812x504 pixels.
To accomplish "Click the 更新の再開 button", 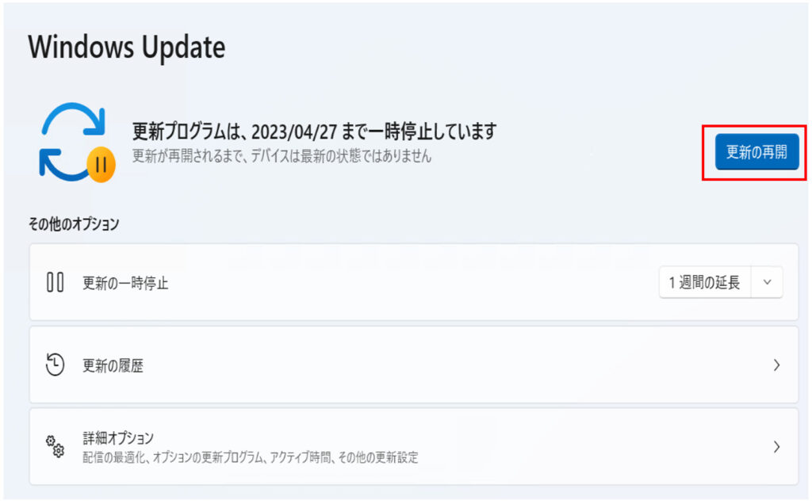I will pos(756,152).
